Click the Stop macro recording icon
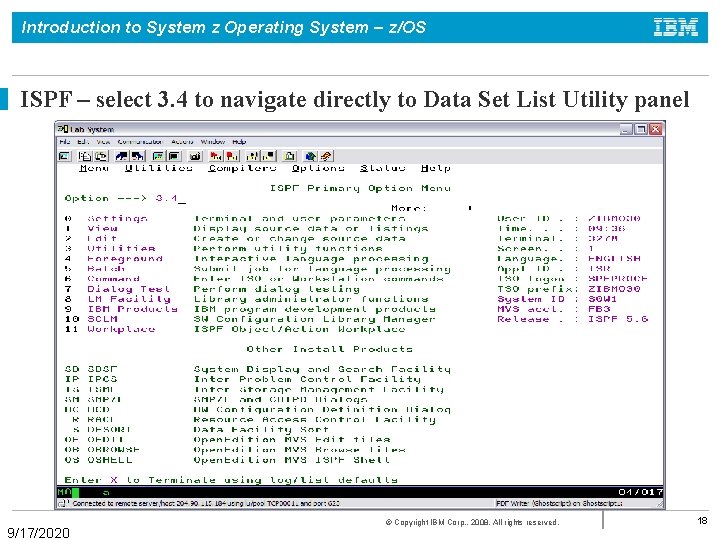720x540 pixels. tap(232, 156)
